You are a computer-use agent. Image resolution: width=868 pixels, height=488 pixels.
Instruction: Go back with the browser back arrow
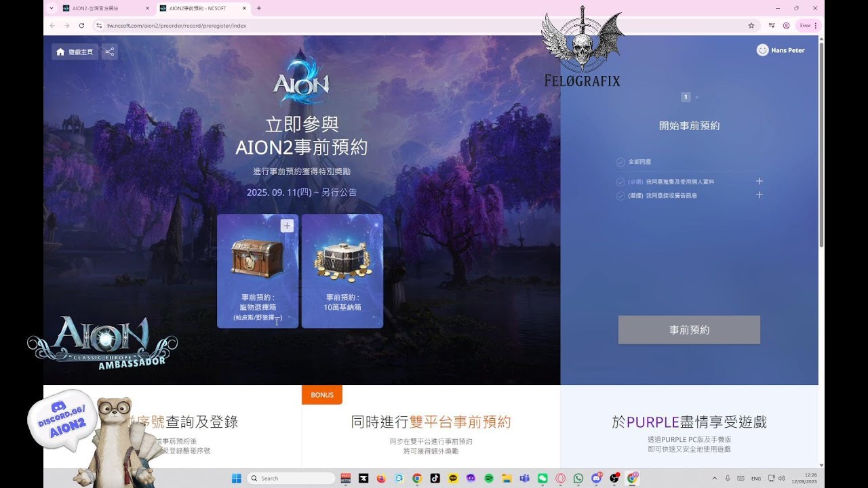[53, 26]
